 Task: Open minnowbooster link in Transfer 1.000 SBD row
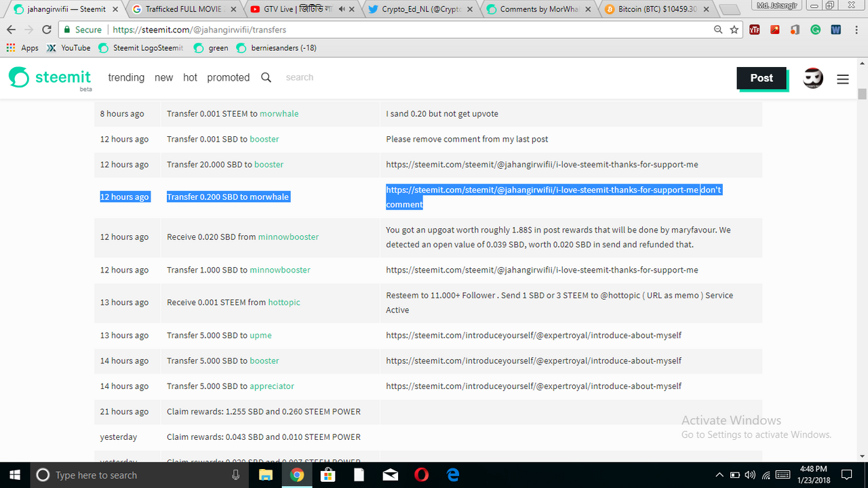280,270
